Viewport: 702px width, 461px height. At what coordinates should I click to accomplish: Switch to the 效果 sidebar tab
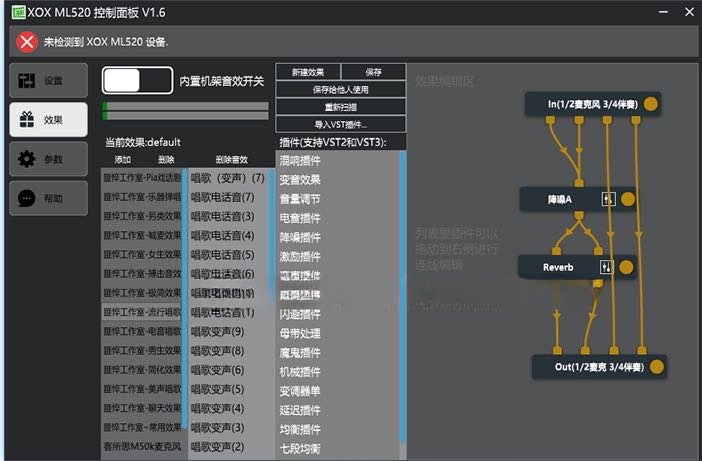[48, 120]
